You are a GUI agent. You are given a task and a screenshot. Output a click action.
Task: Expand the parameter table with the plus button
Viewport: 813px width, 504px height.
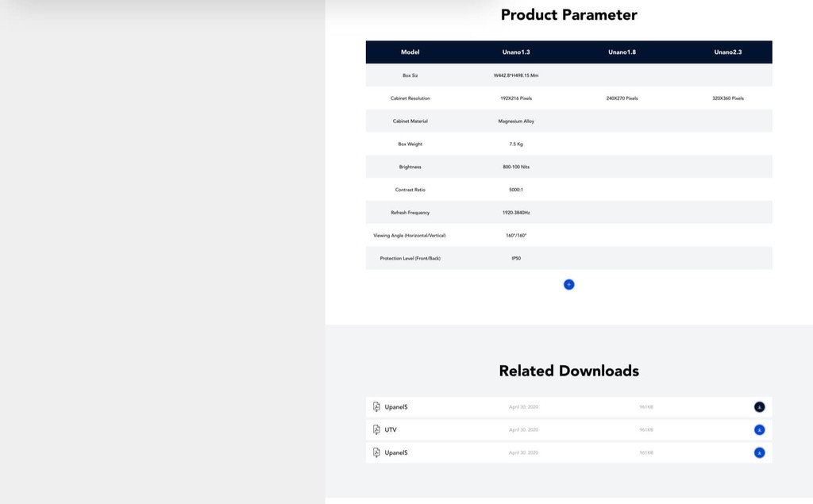pyautogui.click(x=568, y=285)
